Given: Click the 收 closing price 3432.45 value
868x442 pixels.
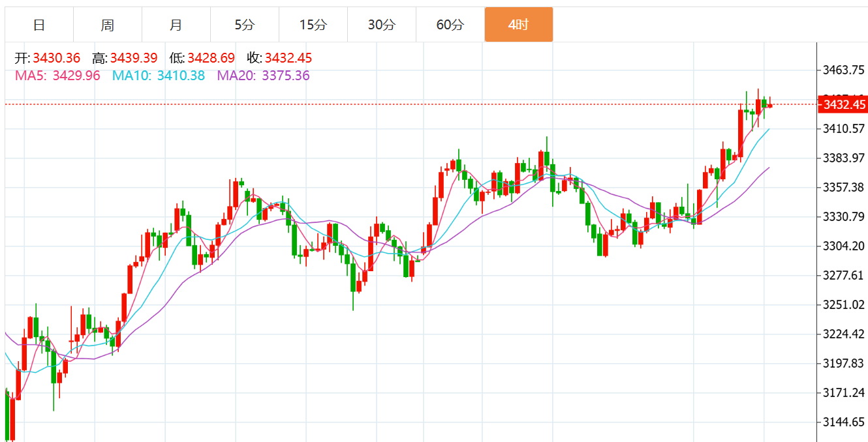Looking at the screenshot, I should (288, 58).
